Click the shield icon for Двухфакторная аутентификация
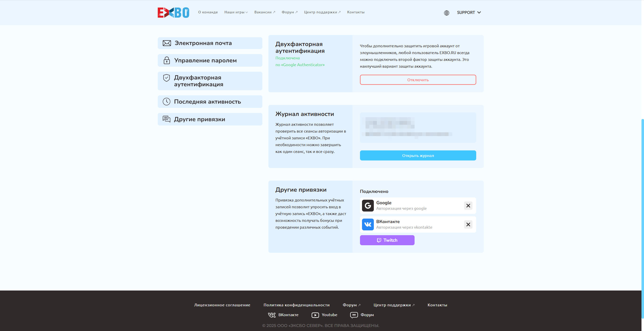Image resolution: width=644 pixels, height=331 pixels. point(167,78)
